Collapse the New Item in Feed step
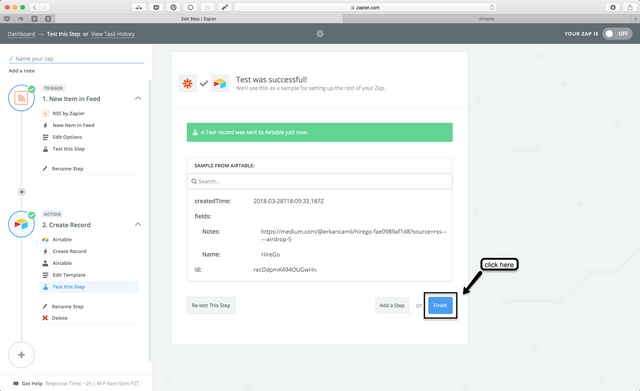Screen dimensions: 640x391 (x=138, y=98)
